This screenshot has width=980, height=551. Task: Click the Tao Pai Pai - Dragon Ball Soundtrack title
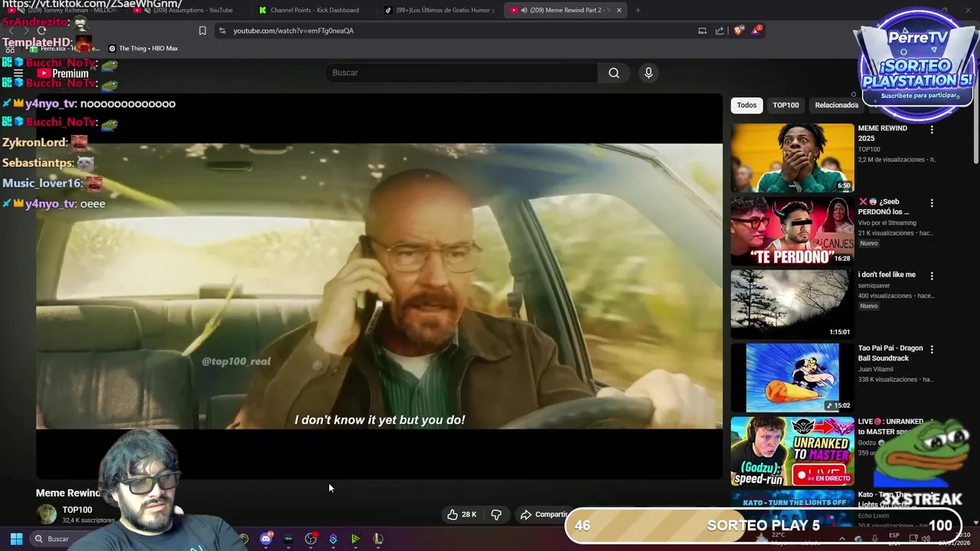click(890, 354)
